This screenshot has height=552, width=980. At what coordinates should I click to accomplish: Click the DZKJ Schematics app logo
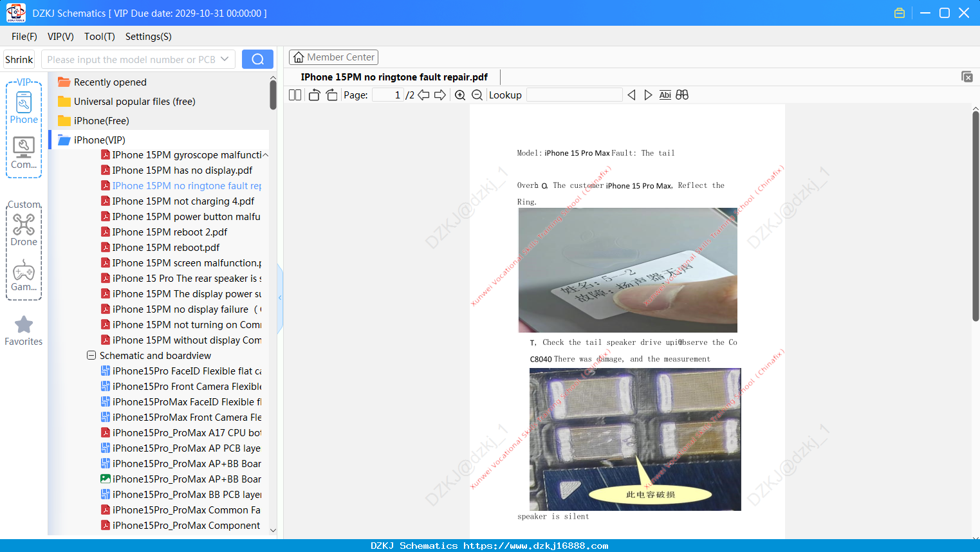point(15,13)
